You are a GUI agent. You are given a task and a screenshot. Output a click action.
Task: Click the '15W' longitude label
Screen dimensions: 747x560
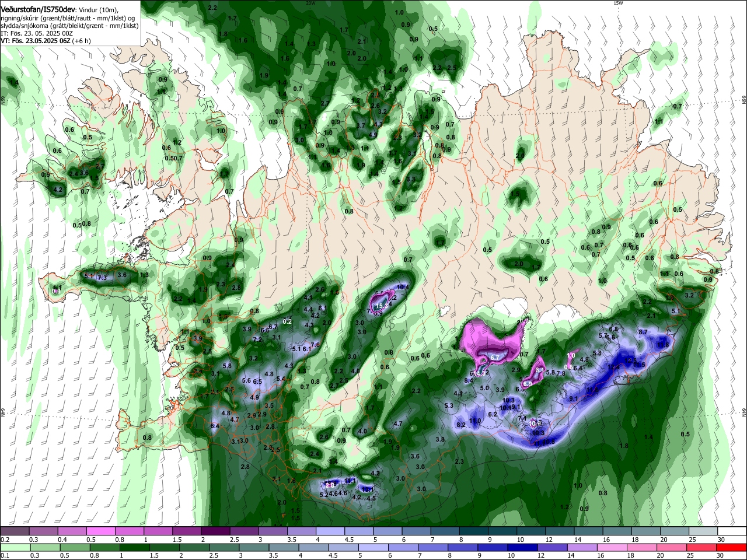pos(618,3)
